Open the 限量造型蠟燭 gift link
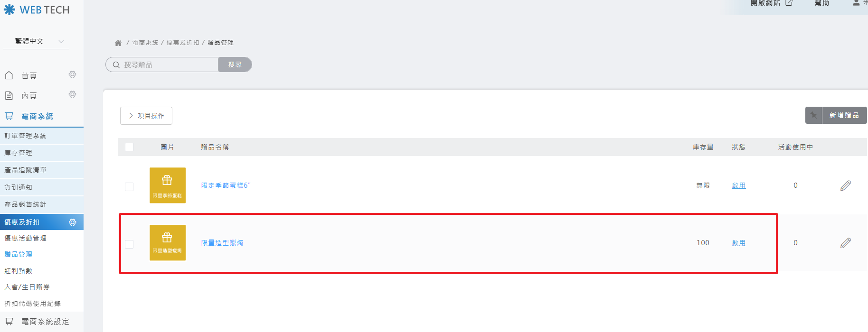Screen dimensions: 868x332 click(222, 243)
